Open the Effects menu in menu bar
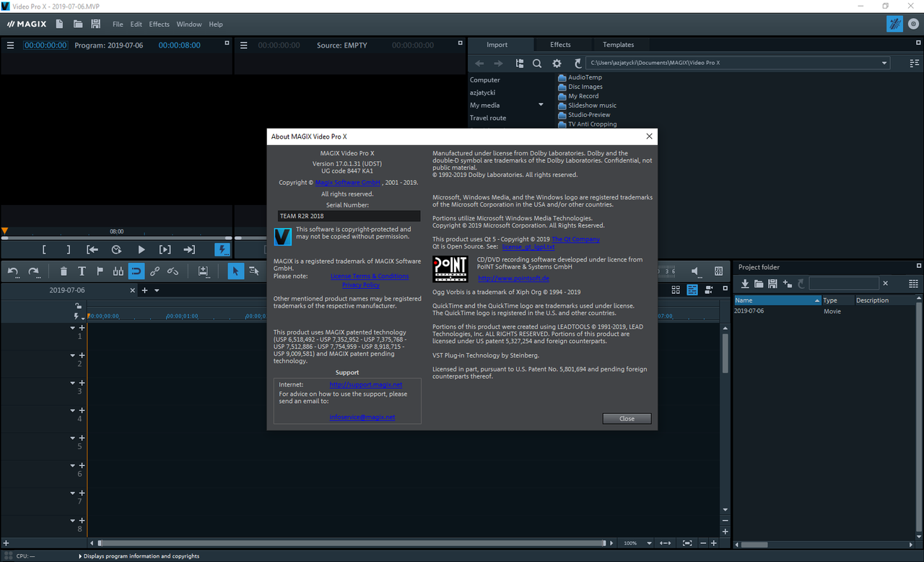Screen dimensions: 924x562 click(160, 25)
